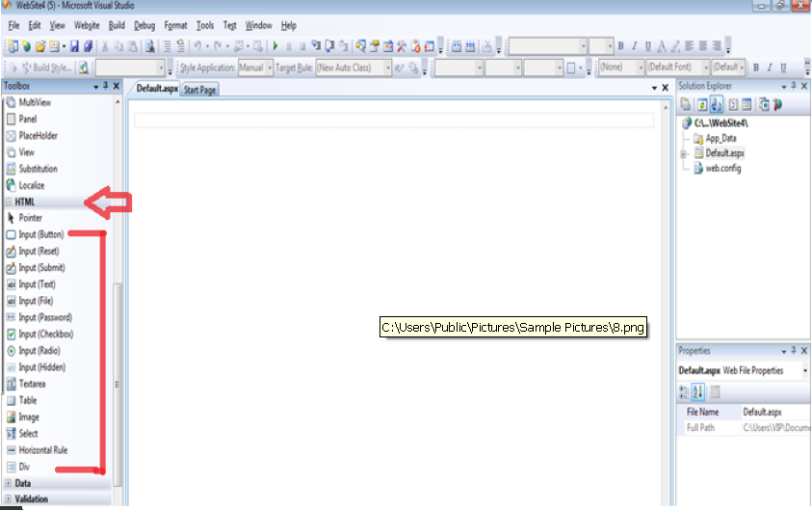Select Input (Radio) in the Toolbox
This screenshot has width=812, height=510.
[x=33, y=351]
